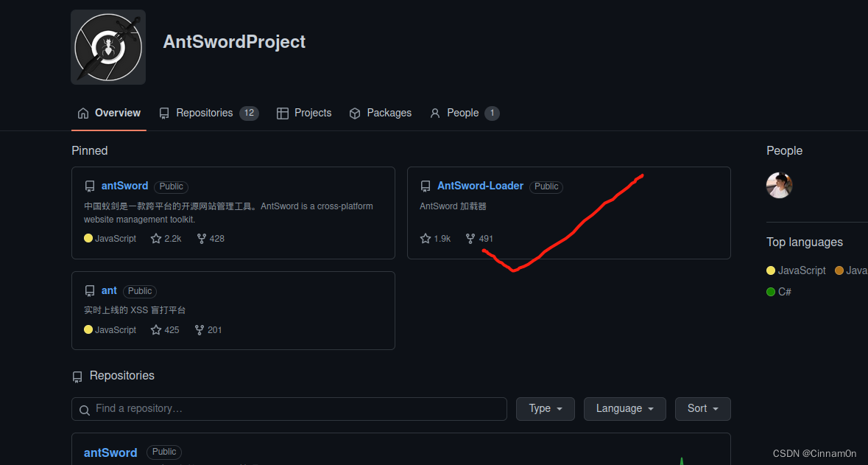Click the repo icon beside pinned ant
The image size is (868, 465).
(89, 291)
